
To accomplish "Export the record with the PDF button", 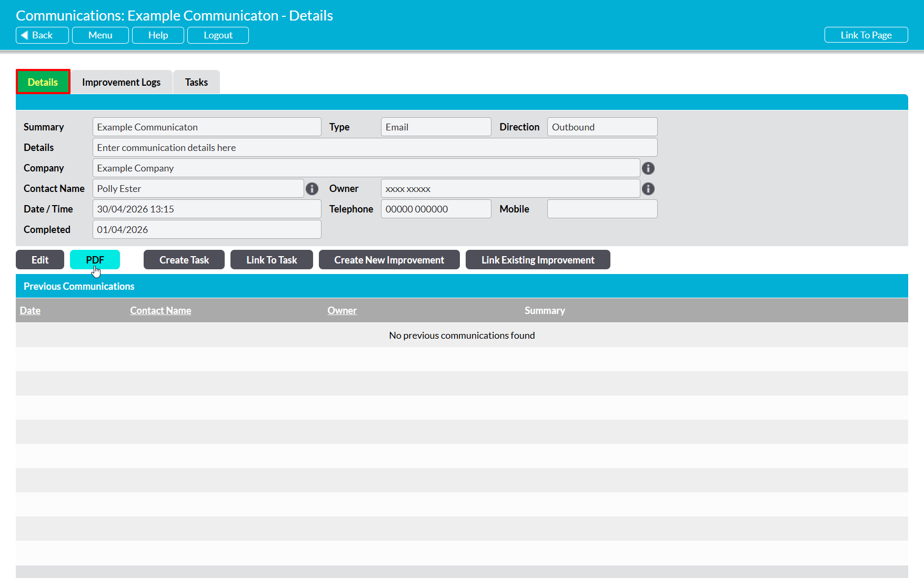I will (x=95, y=260).
